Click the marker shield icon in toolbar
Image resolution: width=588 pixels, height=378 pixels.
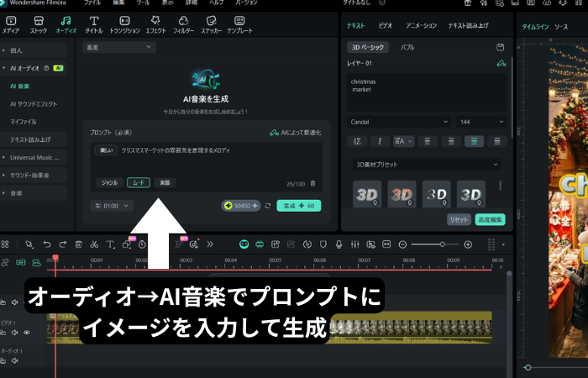click(x=323, y=244)
